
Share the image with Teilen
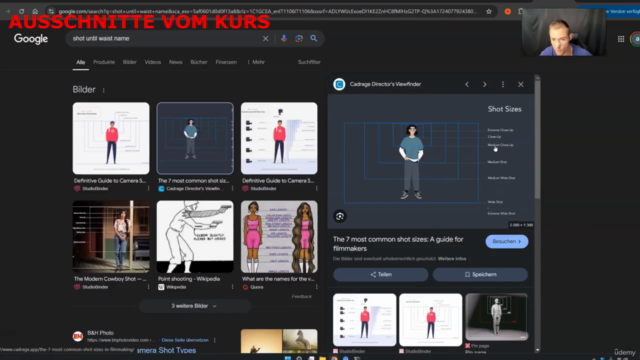(380, 275)
